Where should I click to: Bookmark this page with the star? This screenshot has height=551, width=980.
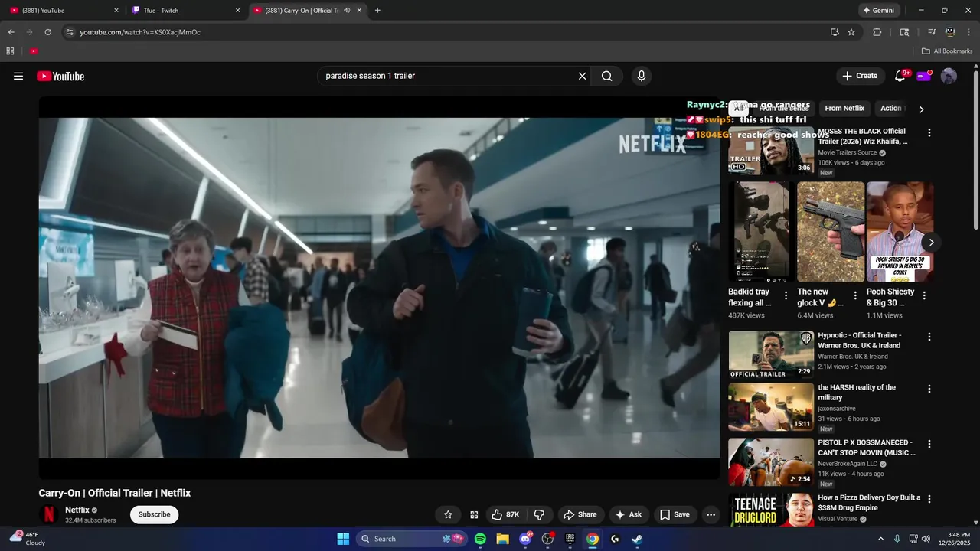(x=851, y=32)
